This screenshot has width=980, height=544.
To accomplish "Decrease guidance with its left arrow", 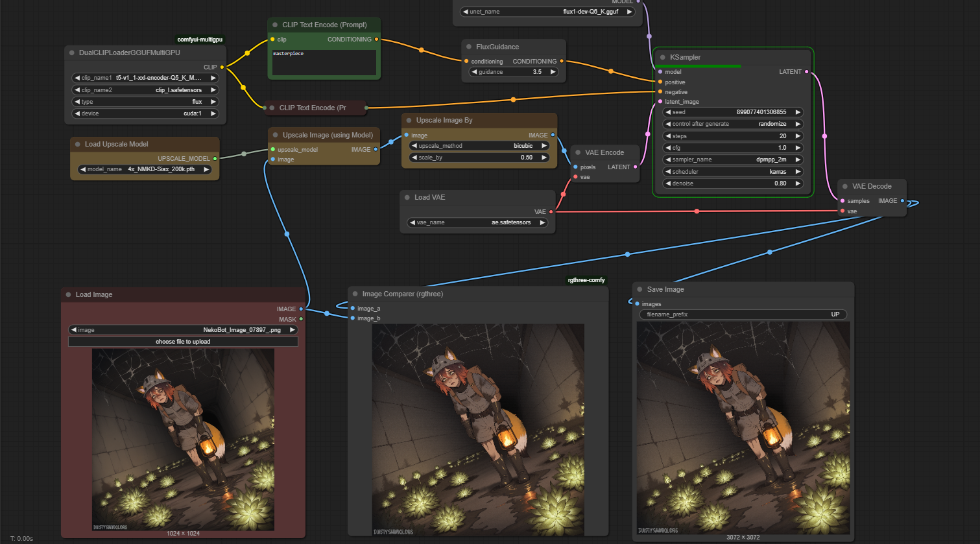I will (475, 72).
